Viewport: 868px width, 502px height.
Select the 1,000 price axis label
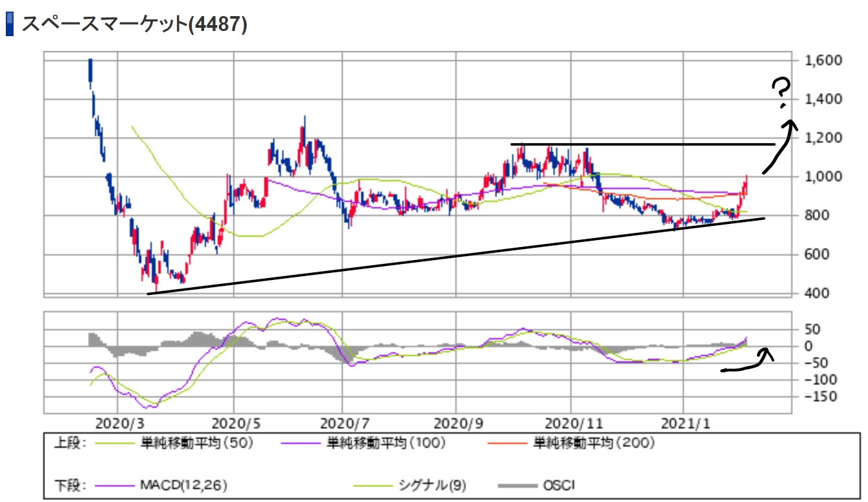pos(823,177)
